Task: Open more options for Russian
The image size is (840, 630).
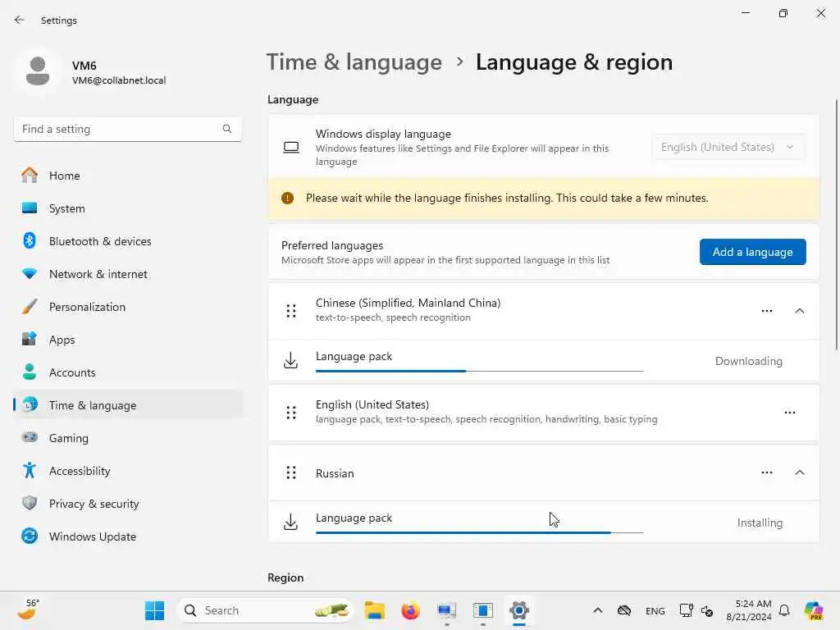Action: 767,472
